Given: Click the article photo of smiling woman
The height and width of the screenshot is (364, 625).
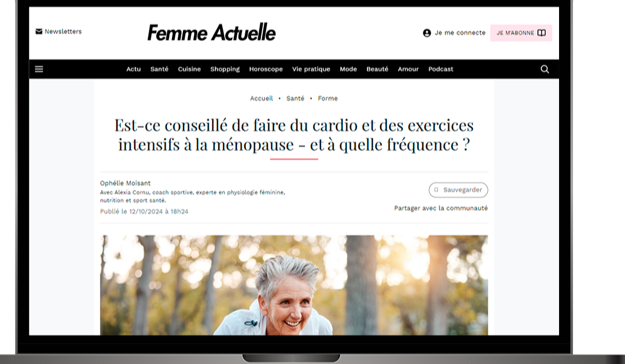Looking at the screenshot, I should pyautogui.click(x=294, y=285).
